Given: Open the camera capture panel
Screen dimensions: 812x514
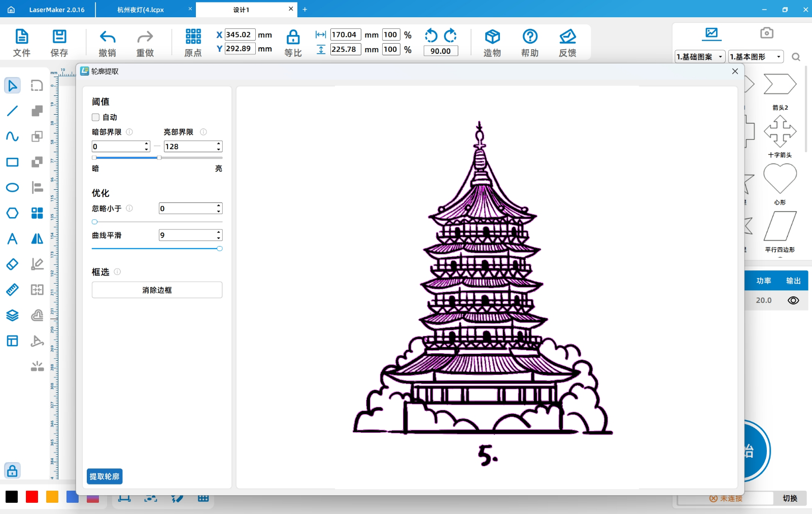Looking at the screenshot, I should click(766, 32).
